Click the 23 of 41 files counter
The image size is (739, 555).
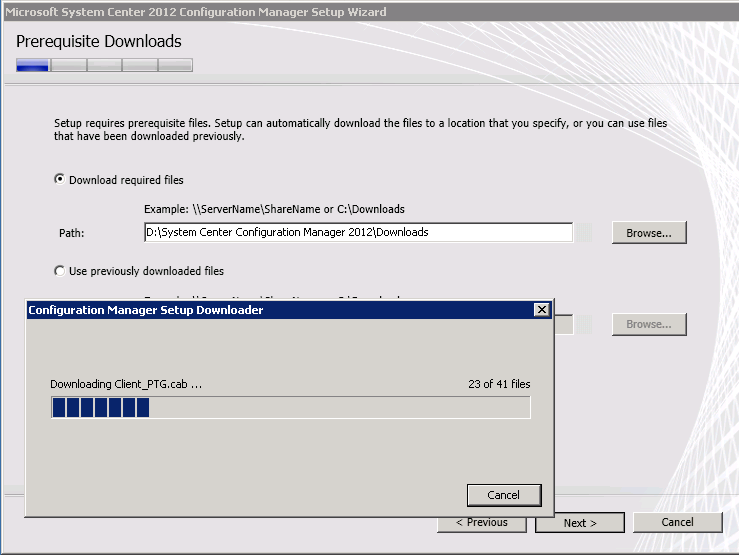(499, 384)
